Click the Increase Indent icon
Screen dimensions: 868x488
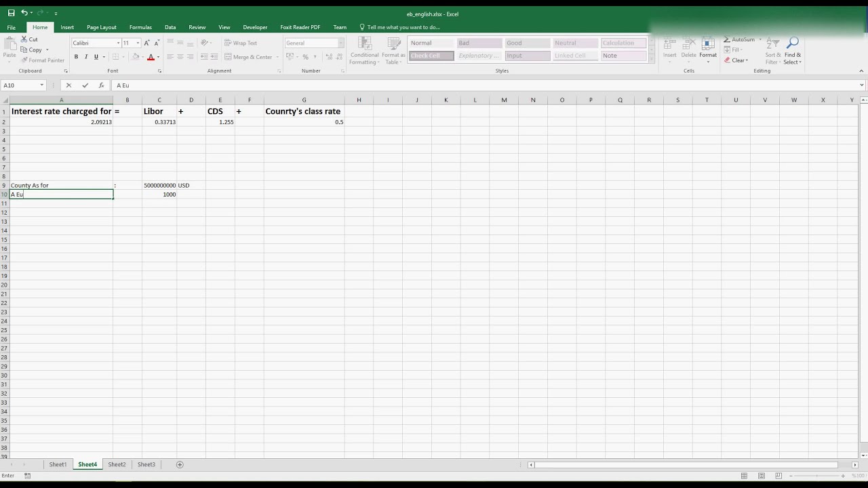[x=214, y=57]
